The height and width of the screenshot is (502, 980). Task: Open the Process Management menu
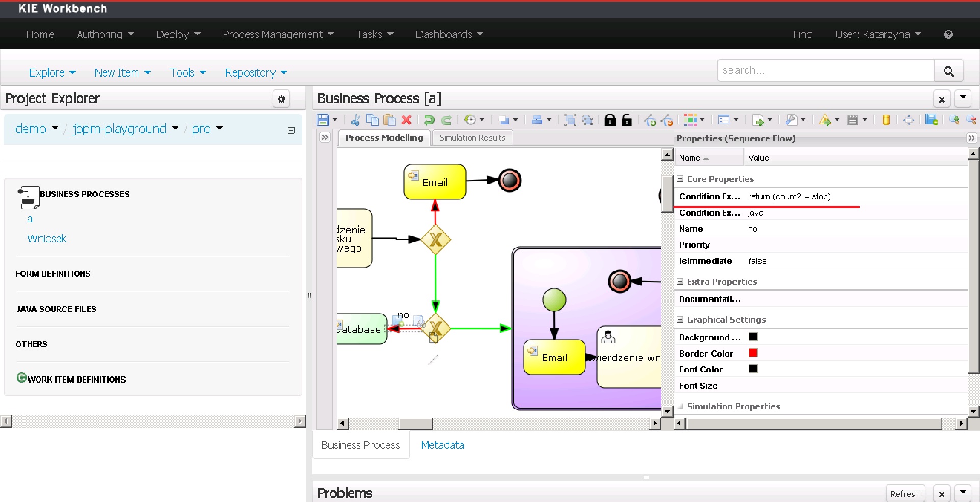278,34
